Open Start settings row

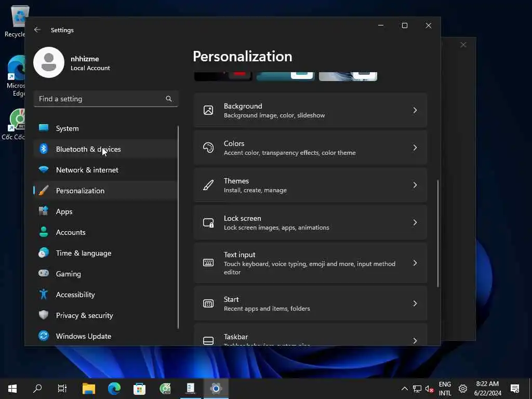pyautogui.click(x=311, y=303)
